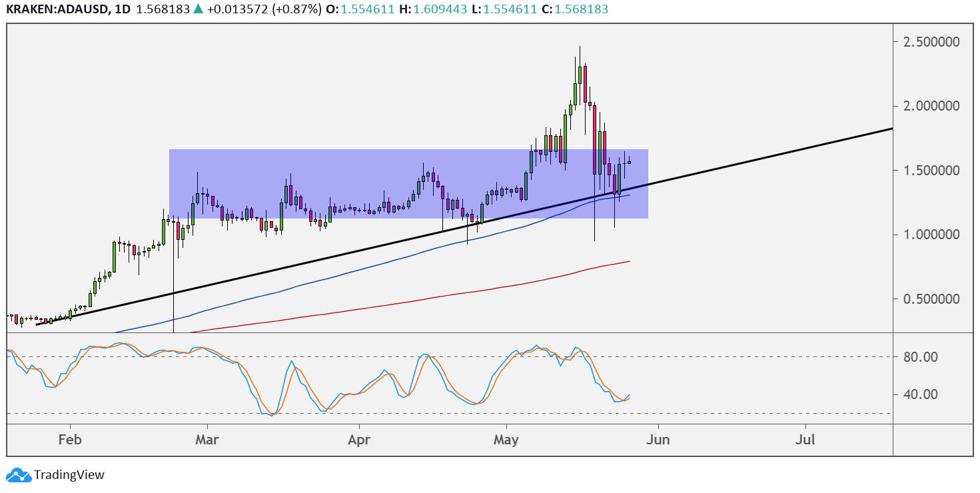
Task: Click the 80.00 oscillator level label
Action: (922, 357)
